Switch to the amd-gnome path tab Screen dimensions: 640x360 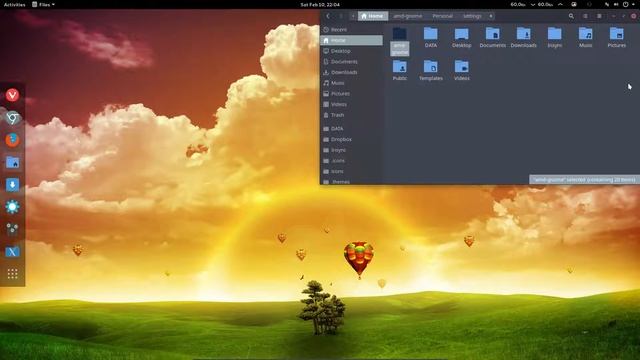coord(408,16)
